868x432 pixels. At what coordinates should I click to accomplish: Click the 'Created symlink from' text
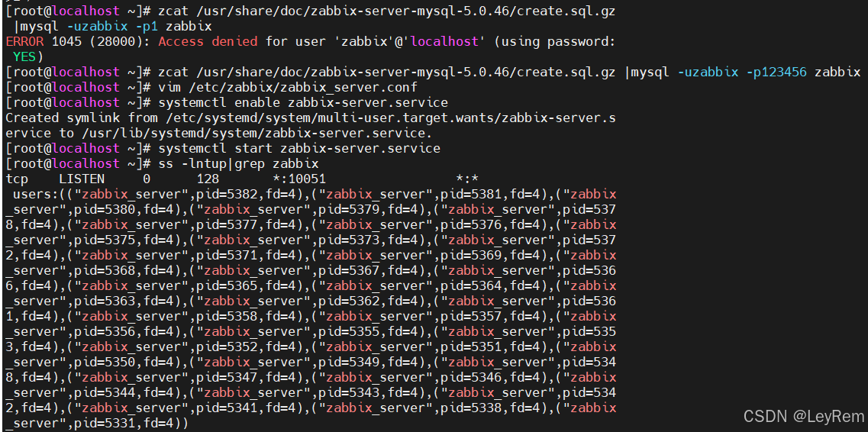pyautogui.click(x=82, y=118)
